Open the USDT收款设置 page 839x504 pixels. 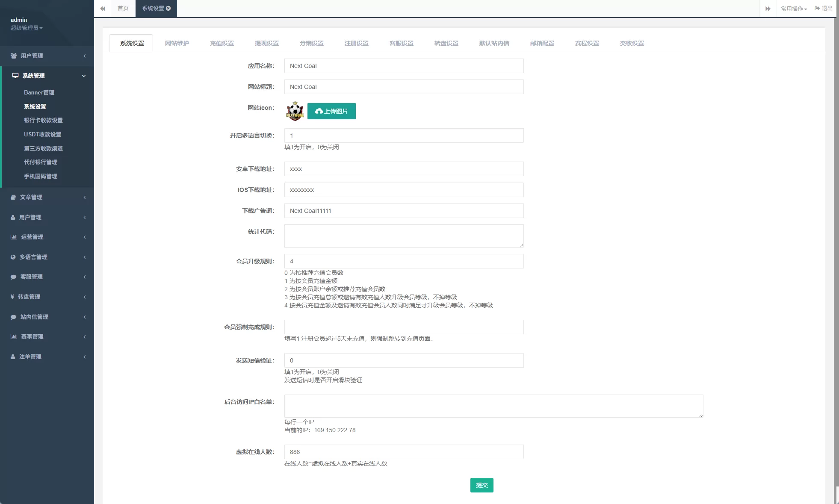(42, 134)
